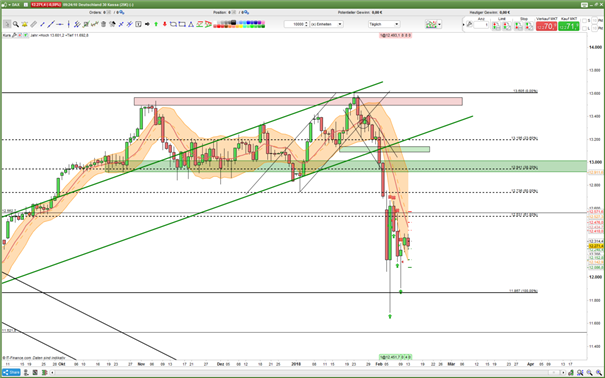Pick the black color swatch

point(233,22)
